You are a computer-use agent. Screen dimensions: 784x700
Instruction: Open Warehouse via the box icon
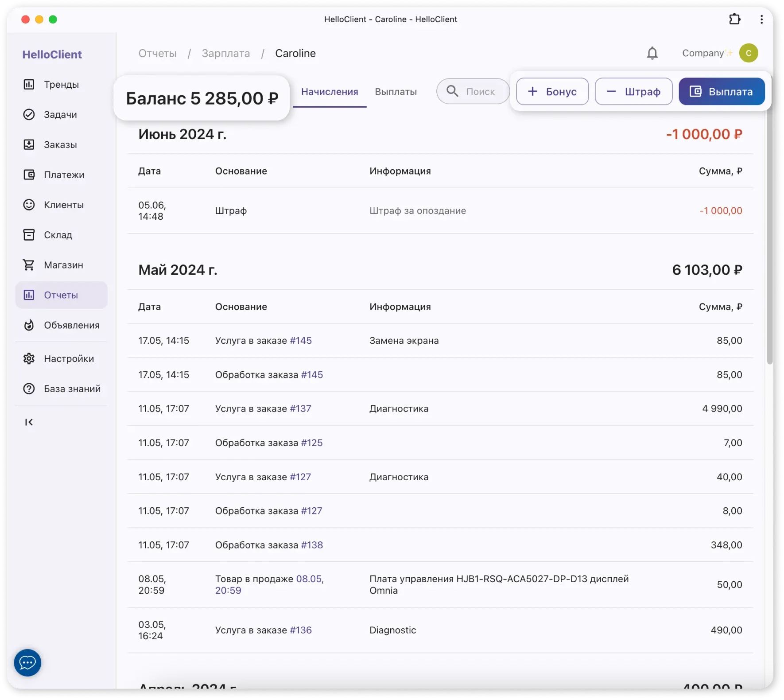tap(29, 235)
